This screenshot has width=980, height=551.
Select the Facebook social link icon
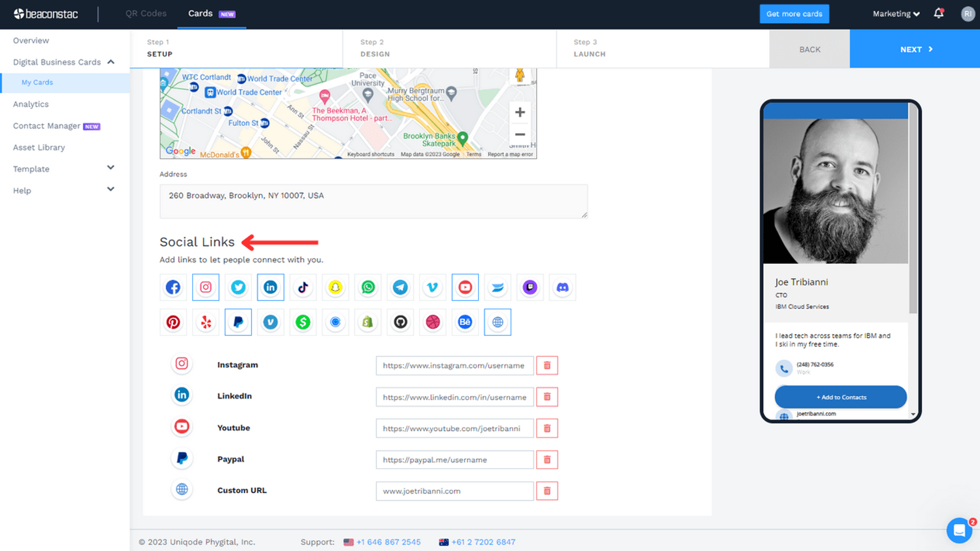173,287
